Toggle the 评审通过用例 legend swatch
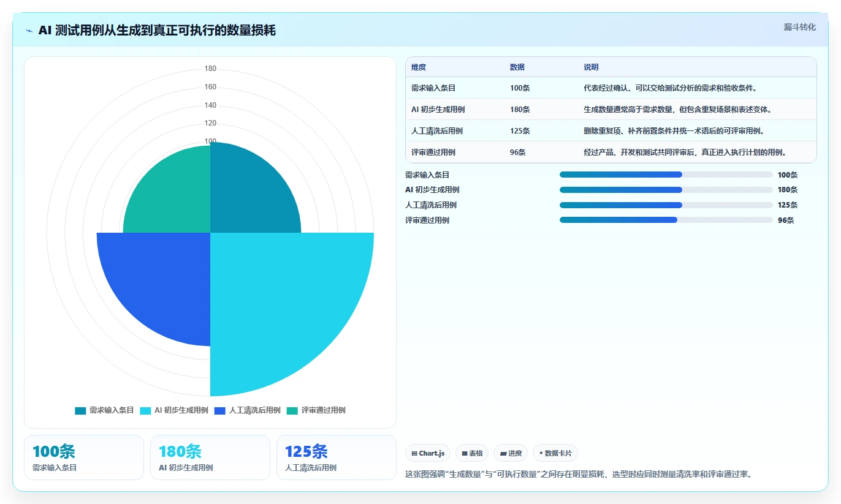 (x=292, y=411)
